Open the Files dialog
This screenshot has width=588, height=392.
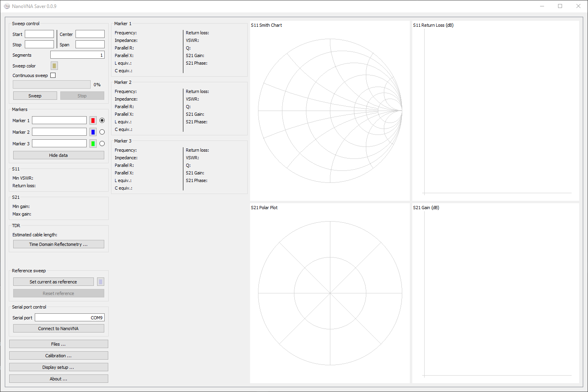coord(58,344)
